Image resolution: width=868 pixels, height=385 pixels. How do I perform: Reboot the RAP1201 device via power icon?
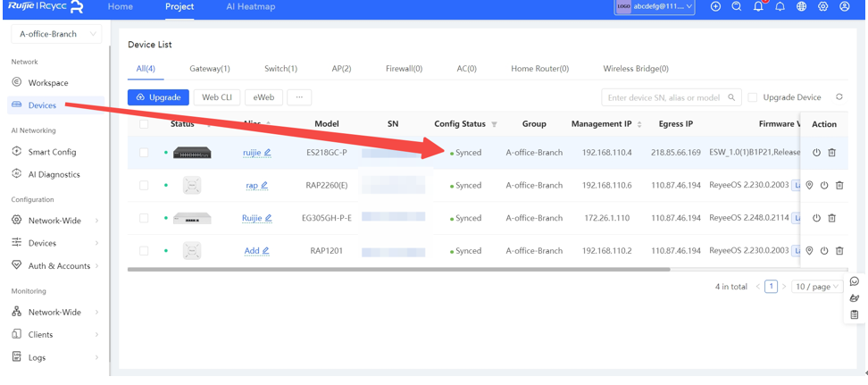[x=824, y=251]
